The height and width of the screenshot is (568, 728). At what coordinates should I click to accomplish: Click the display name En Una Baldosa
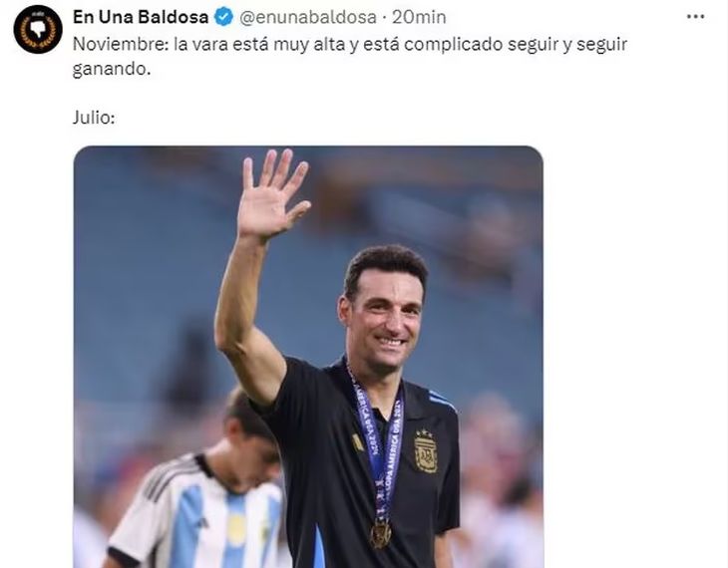141,17
